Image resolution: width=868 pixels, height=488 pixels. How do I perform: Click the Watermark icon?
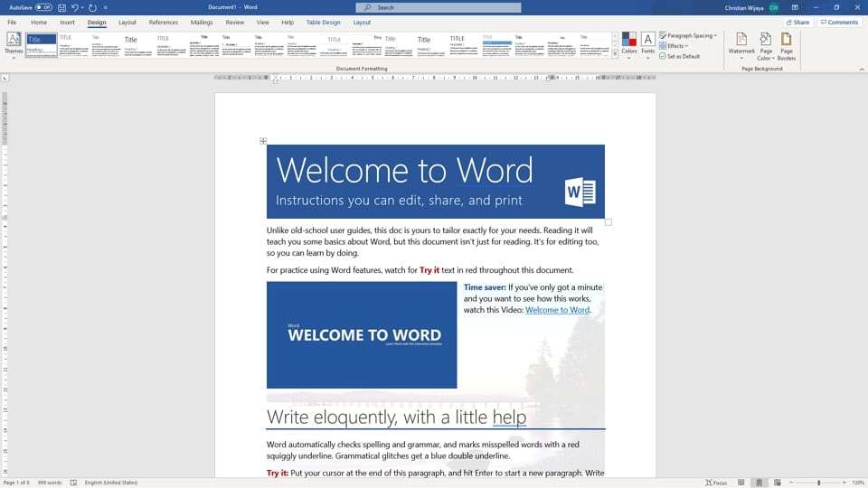click(x=741, y=43)
